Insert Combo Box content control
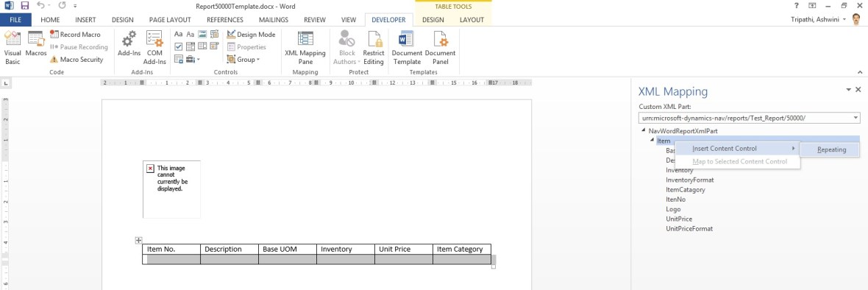The image size is (868, 290). pos(191,46)
